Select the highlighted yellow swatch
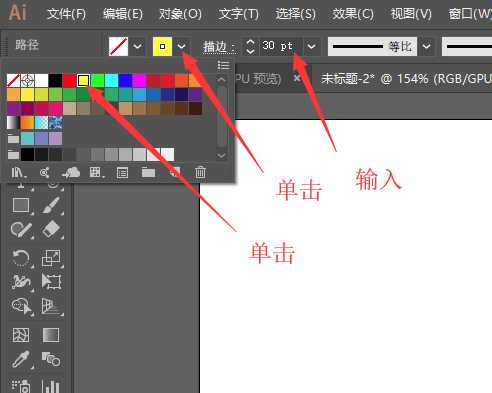This screenshot has width=492, height=393. [x=83, y=80]
